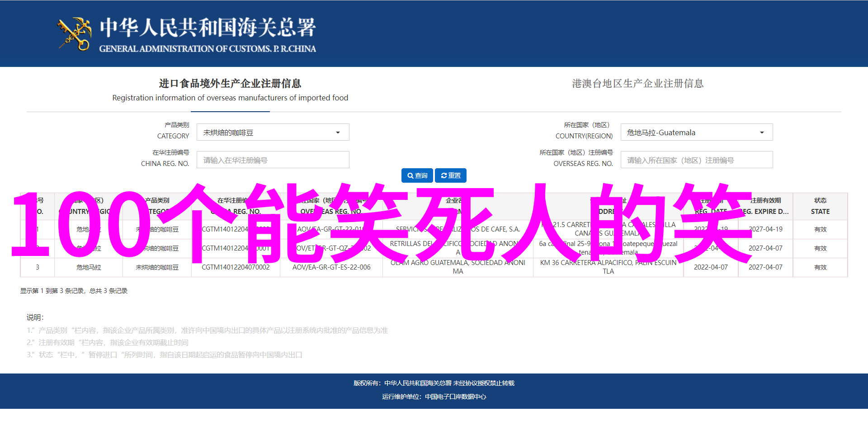
Task: Click 有效 status in the third row
Action: (820, 267)
